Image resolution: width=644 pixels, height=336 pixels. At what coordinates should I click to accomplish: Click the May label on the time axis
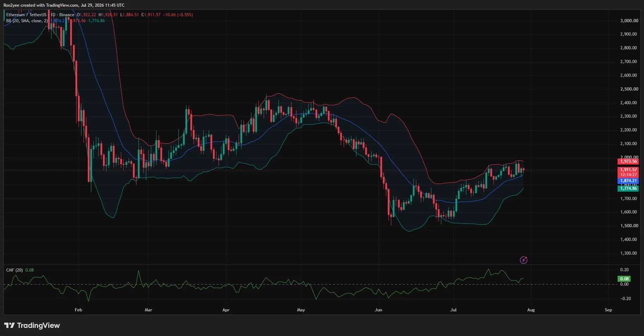pos(301,310)
